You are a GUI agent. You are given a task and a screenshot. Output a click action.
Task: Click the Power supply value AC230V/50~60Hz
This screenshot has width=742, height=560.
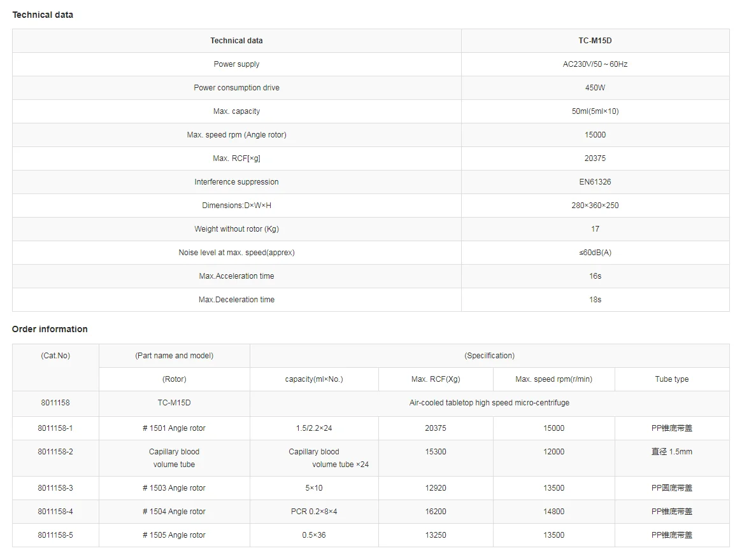click(595, 64)
